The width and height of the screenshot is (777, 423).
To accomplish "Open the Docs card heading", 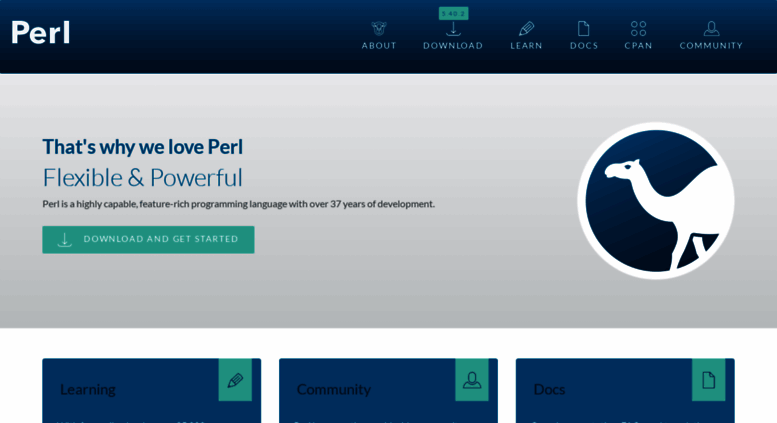I will point(549,390).
